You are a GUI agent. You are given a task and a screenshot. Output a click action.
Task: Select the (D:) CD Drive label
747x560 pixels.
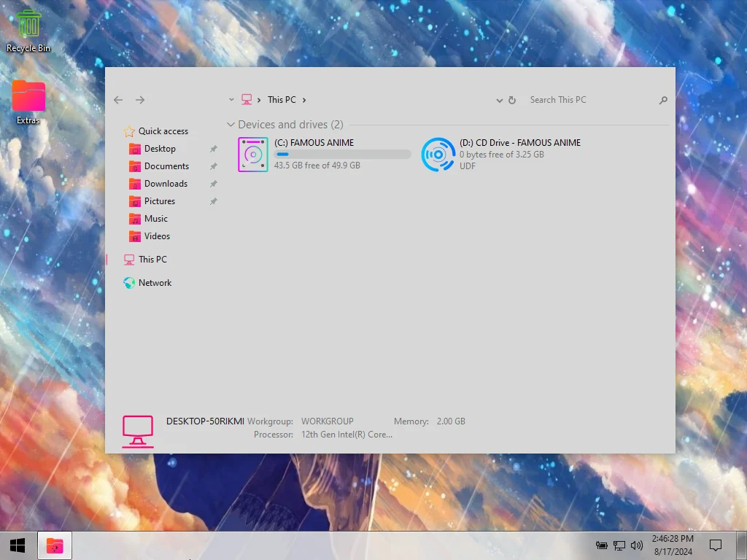519,142
